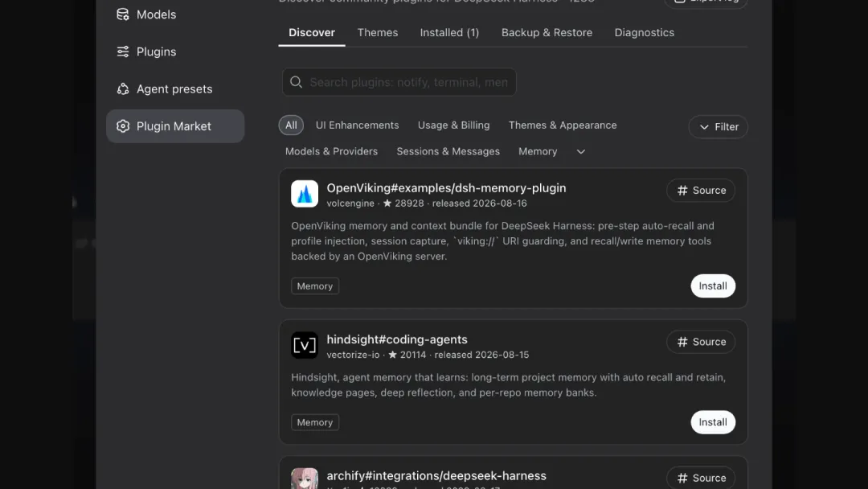Click the Models database icon
868x489 pixels.
point(123,14)
